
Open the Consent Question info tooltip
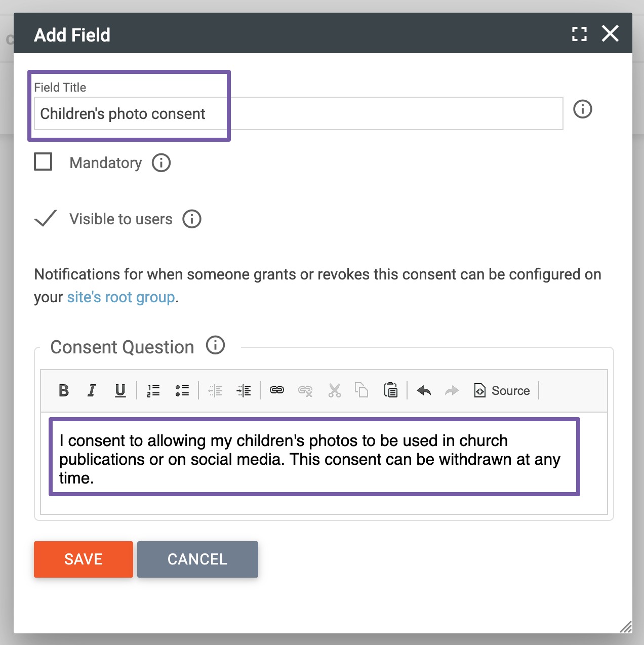pyautogui.click(x=215, y=346)
